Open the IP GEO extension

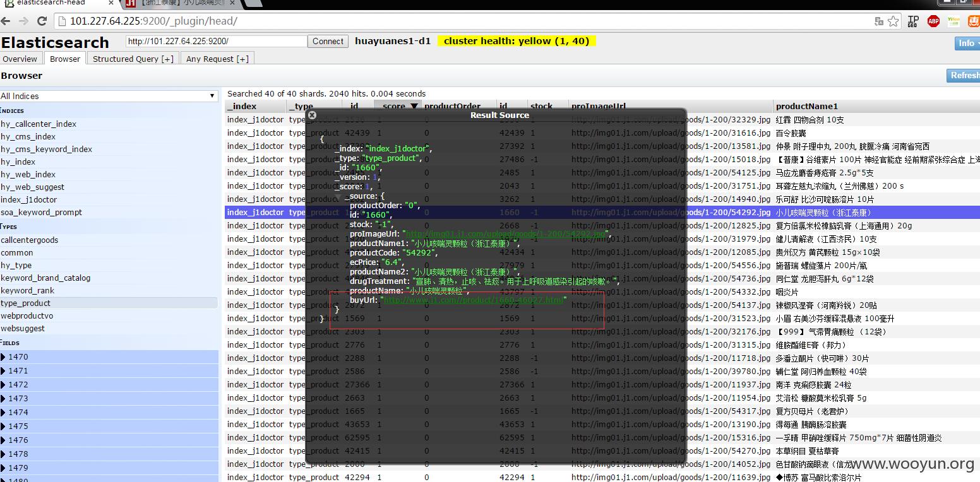tap(912, 21)
